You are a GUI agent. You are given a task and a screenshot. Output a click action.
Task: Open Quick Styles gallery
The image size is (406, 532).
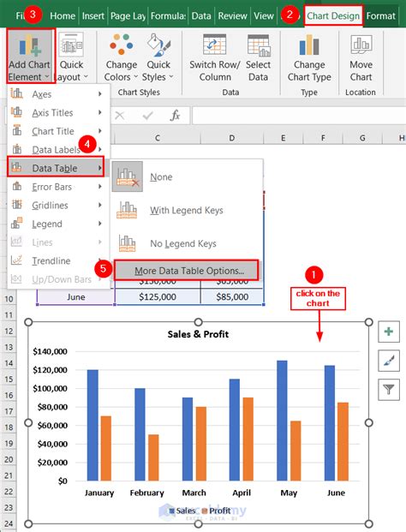(158, 57)
